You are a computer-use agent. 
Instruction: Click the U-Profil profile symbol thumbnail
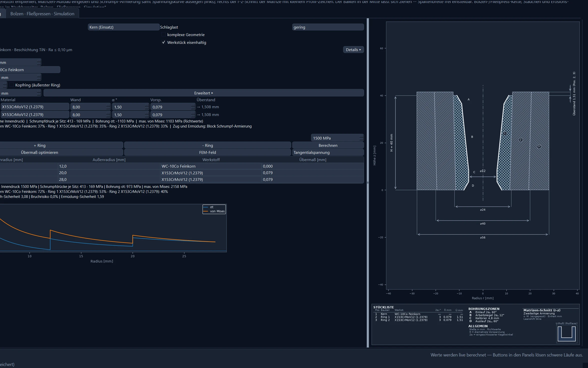coord(567,334)
